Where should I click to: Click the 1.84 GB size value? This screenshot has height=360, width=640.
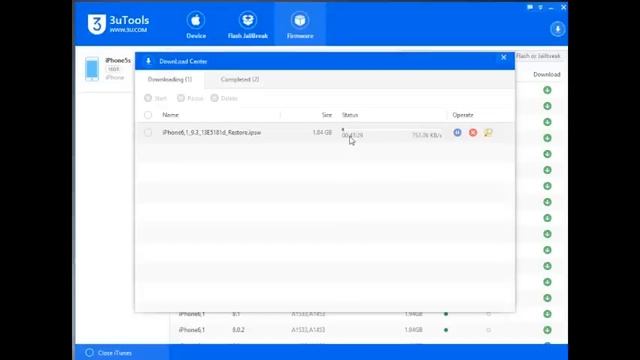[x=322, y=132]
